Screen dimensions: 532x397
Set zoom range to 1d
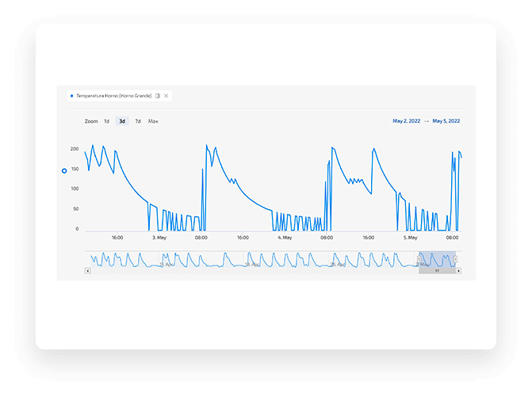(106, 121)
